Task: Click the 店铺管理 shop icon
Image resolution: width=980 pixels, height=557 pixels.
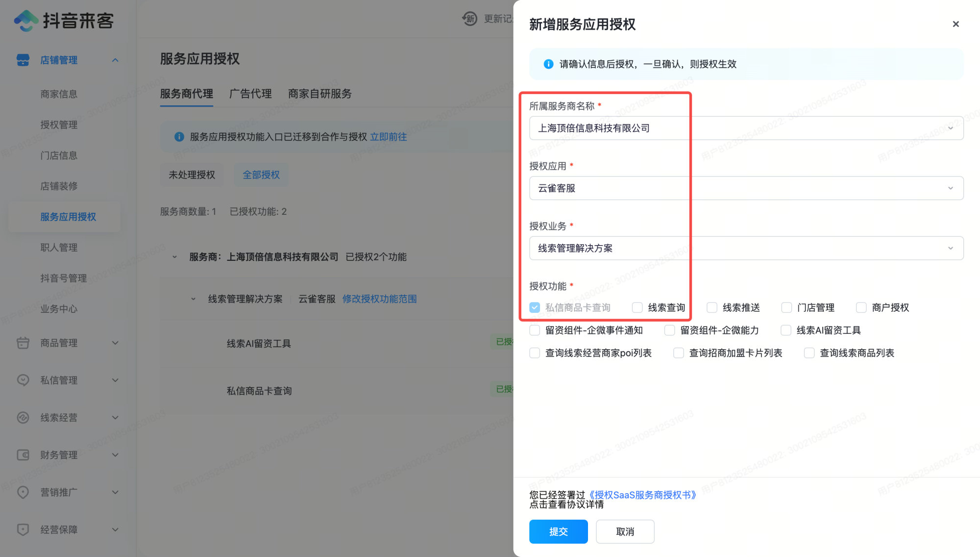Action: tap(23, 60)
